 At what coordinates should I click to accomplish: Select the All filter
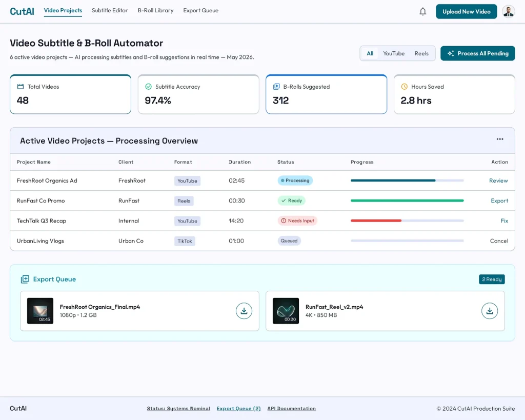click(370, 53)
